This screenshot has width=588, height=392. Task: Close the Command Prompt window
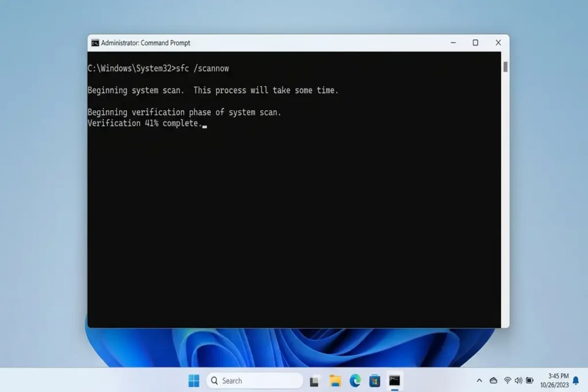[498, 42]
